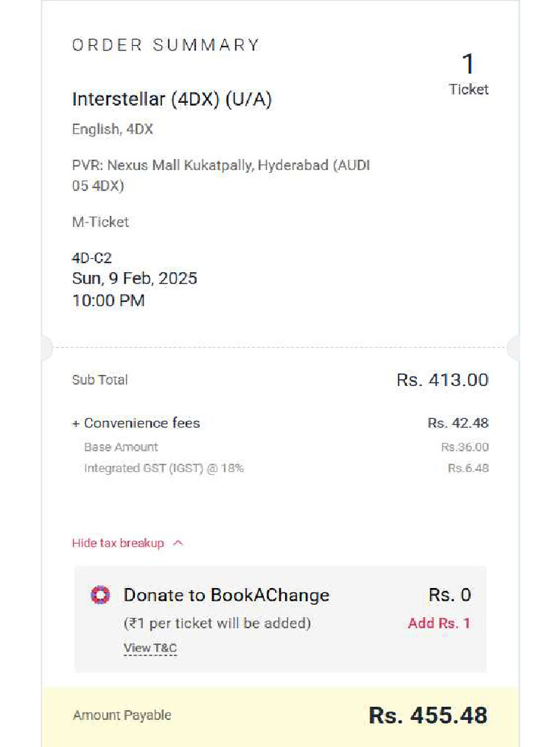Click the Interstellar (4DX) movie title
The image size is (560, 747).
pyautogui.click(x=172, y=100)
